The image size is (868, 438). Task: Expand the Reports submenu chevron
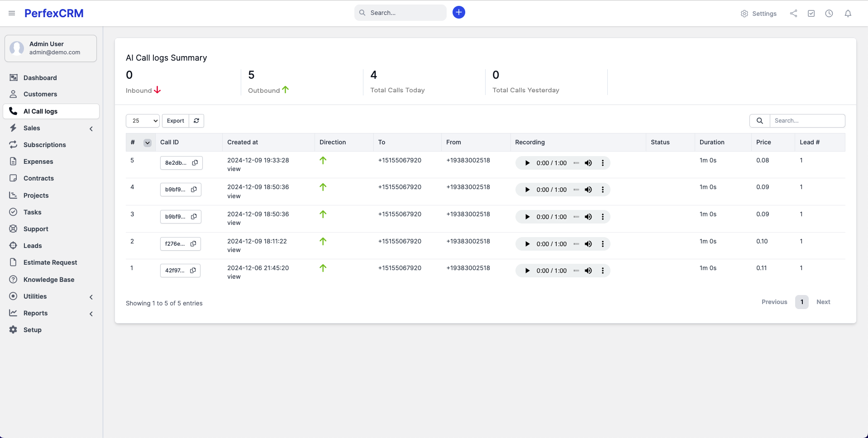[x=91, y=314]
